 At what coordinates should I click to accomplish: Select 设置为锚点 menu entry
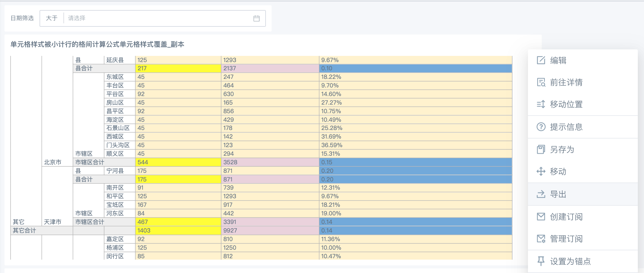pos(570,261)
